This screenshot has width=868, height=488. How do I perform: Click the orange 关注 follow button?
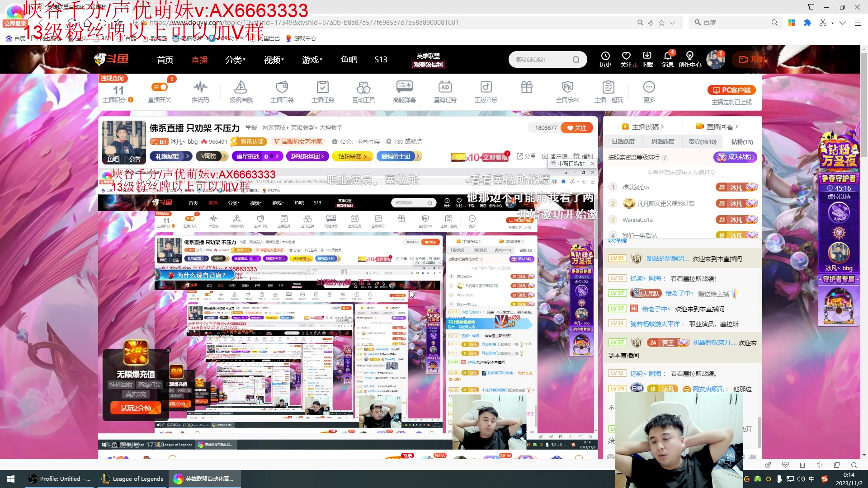(577, 128)
